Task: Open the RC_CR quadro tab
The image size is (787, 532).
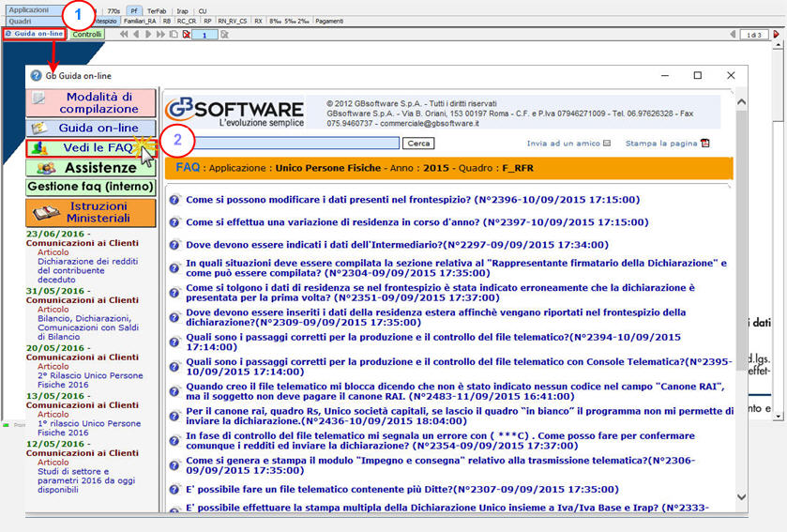Action: pos(187,21)
